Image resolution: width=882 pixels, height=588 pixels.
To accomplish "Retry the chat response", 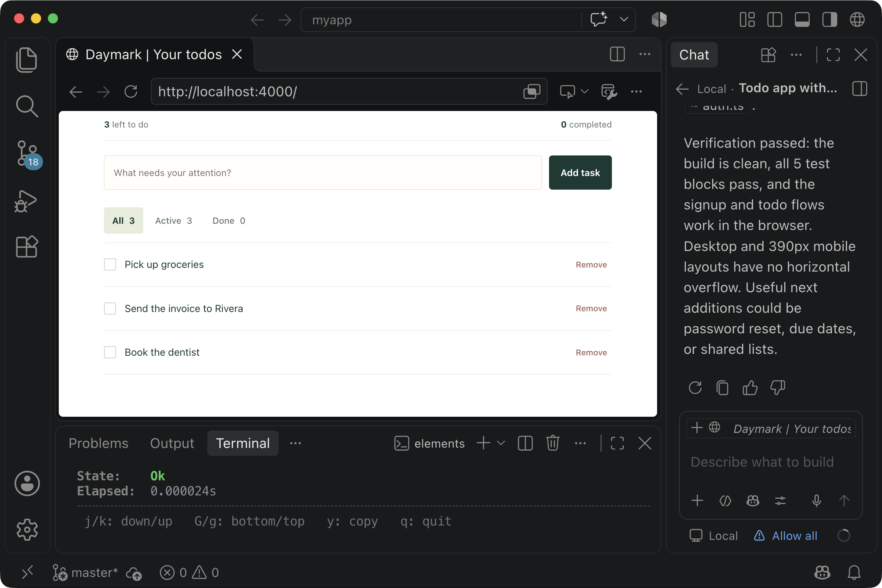I will 695,387.
